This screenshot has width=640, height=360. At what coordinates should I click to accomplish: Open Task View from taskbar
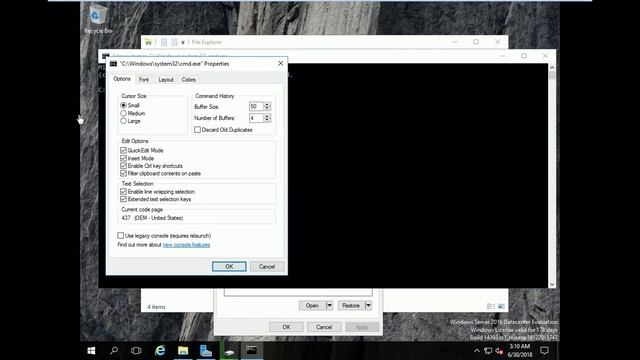pyautogui.click(x=136, y=351)
